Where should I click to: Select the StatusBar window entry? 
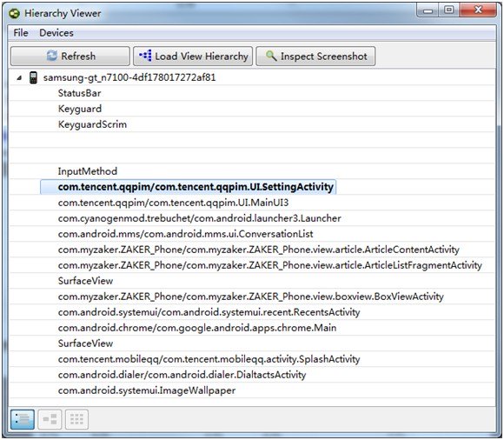[79, 93]
